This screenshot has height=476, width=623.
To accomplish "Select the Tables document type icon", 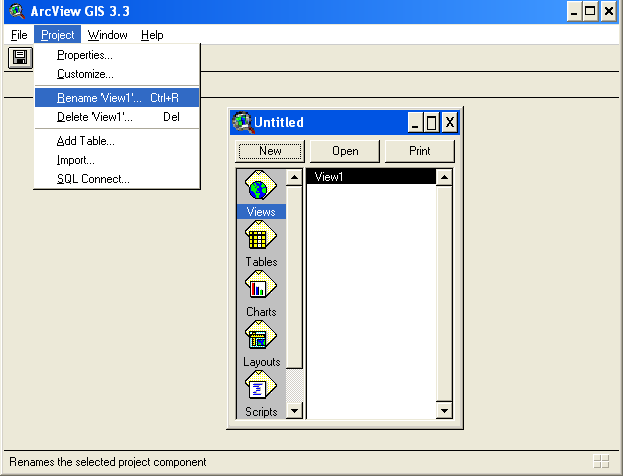I will click(261, 237).
